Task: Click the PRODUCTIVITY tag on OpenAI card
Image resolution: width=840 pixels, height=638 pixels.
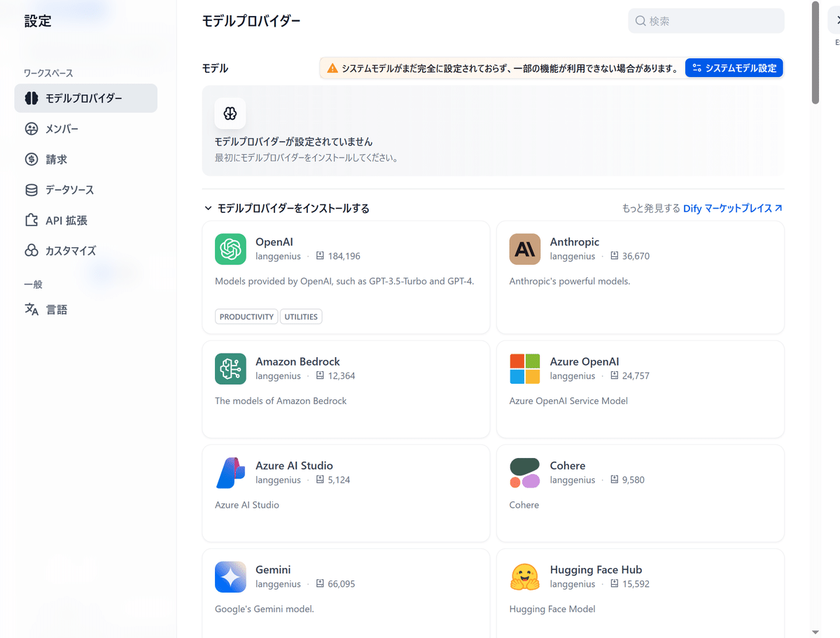Action: tap(246, 317)
